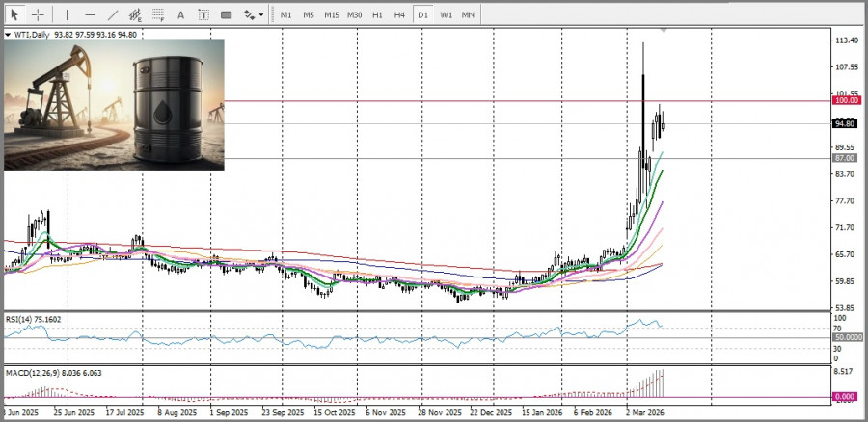868x422 pixels.
Task: Activate the crosshair tool
Action: click(x=39, y=14)
